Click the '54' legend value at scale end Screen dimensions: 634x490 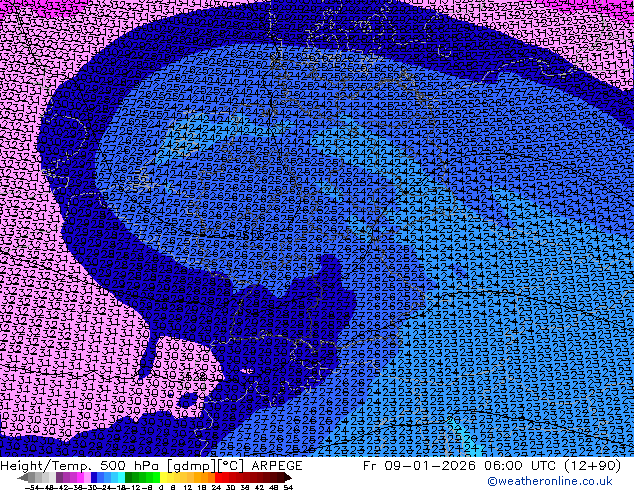[x=287, y=488]
